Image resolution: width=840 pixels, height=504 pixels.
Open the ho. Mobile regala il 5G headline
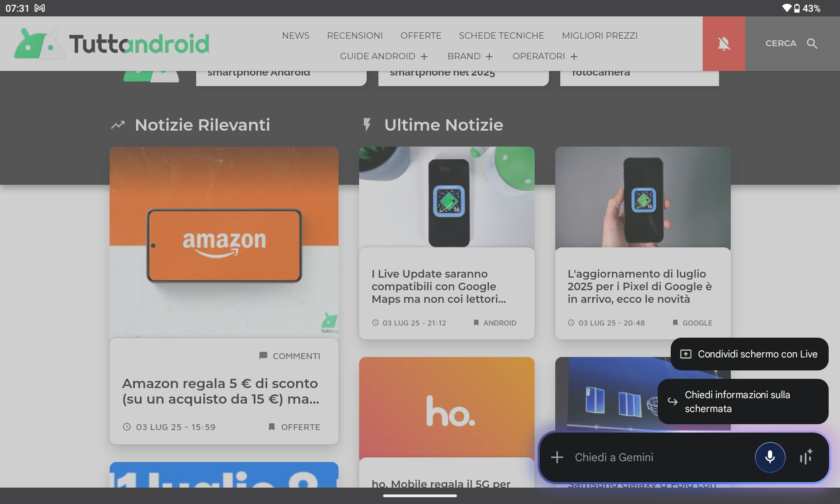click(x=441, y=484)
